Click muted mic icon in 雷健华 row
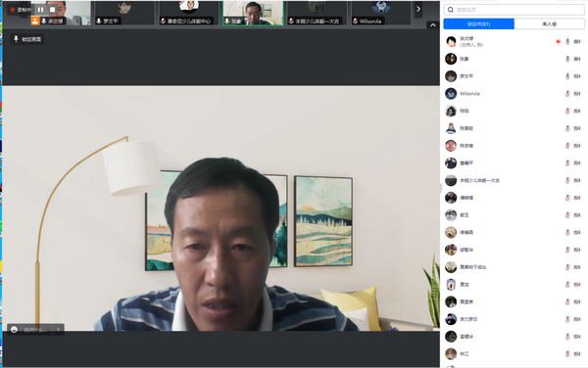 pos(567,337)
